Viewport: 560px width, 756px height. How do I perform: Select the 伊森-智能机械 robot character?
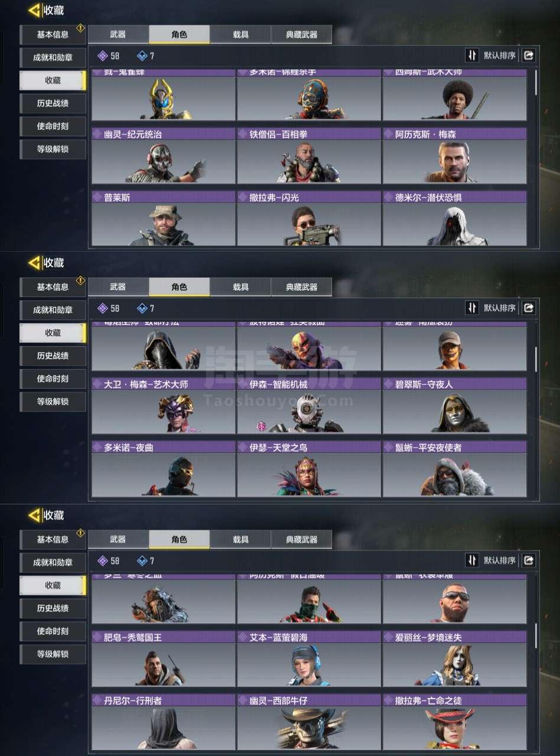coord(309,406)
